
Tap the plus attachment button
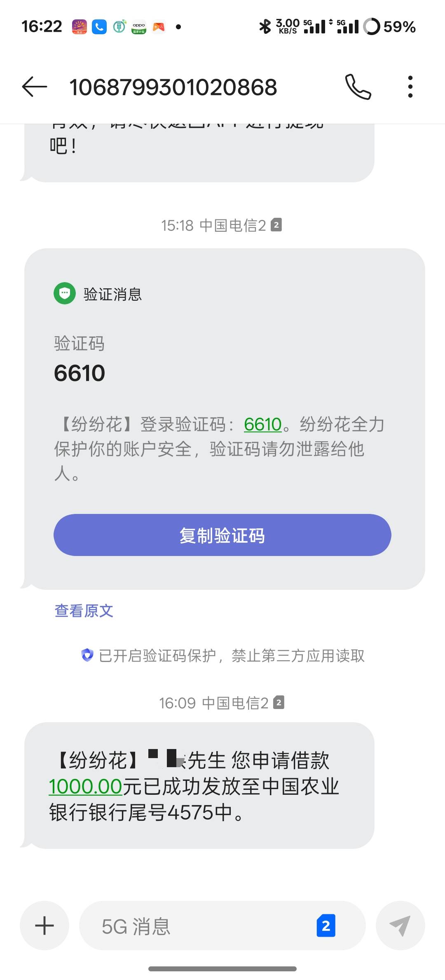click(x=44, y=926)
